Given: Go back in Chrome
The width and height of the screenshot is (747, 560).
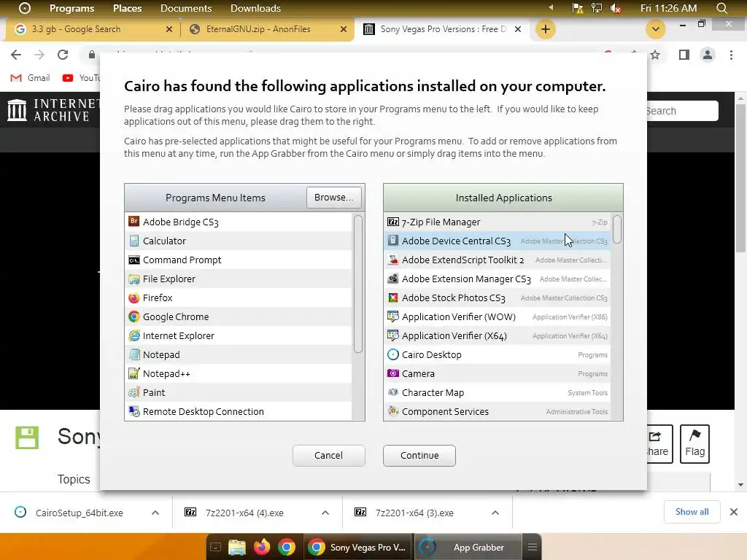Looking at the screenshot, I should pos(16,55).
